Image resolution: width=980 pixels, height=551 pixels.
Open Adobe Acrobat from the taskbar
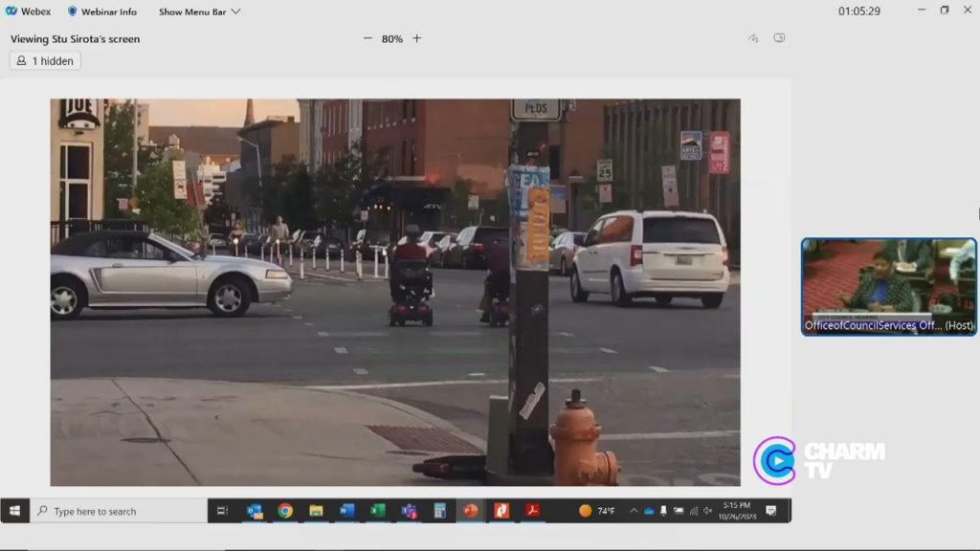532,511
